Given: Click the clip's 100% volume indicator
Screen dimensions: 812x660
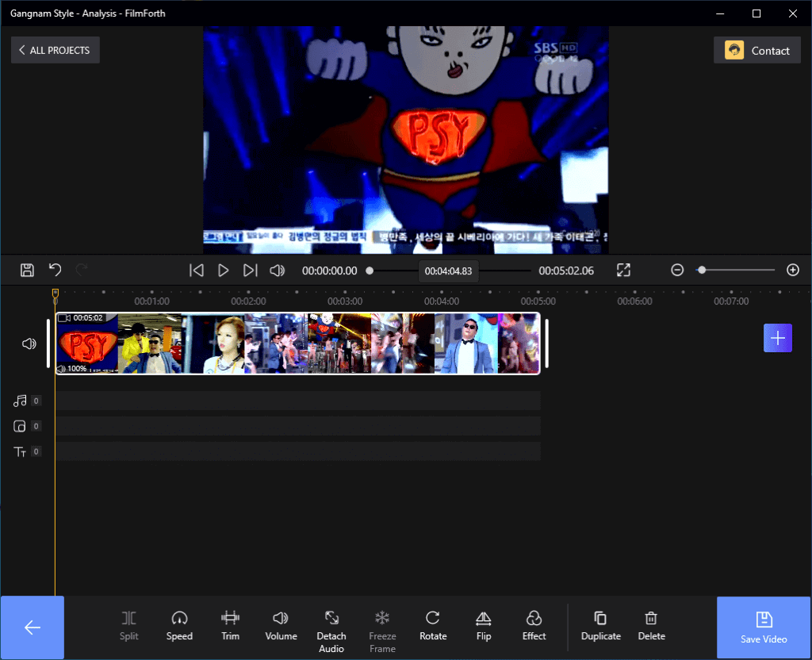Looking at the screenshot, I should pos(72,368).
